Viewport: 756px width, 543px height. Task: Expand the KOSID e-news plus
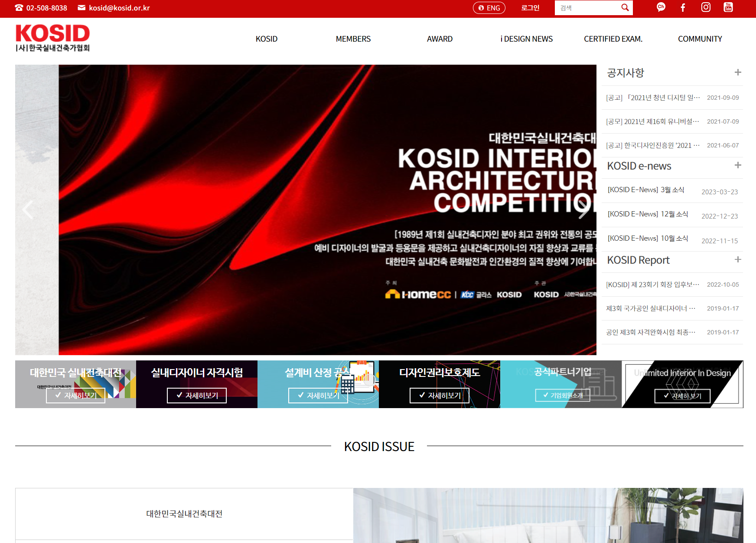click(x=738, y=165)
